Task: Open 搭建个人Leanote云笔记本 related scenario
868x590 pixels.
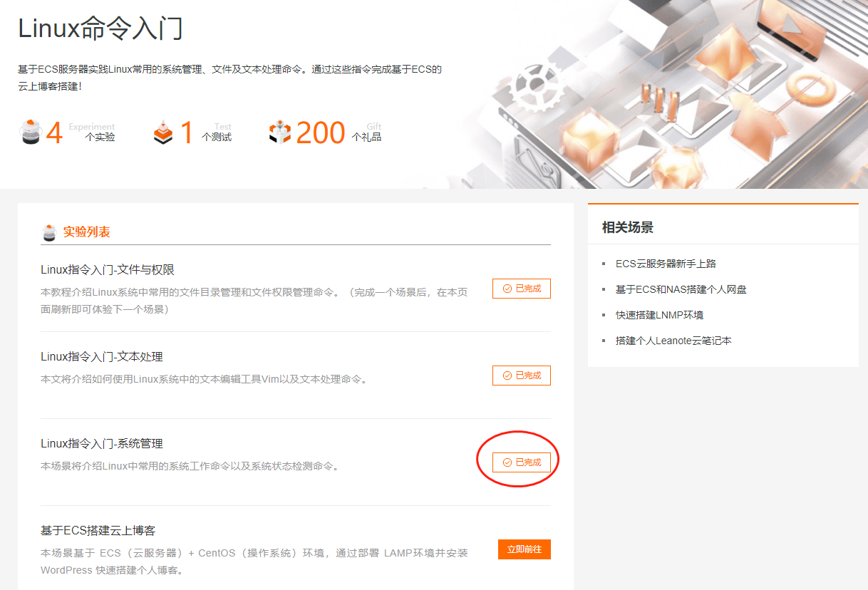Action: 673,341
